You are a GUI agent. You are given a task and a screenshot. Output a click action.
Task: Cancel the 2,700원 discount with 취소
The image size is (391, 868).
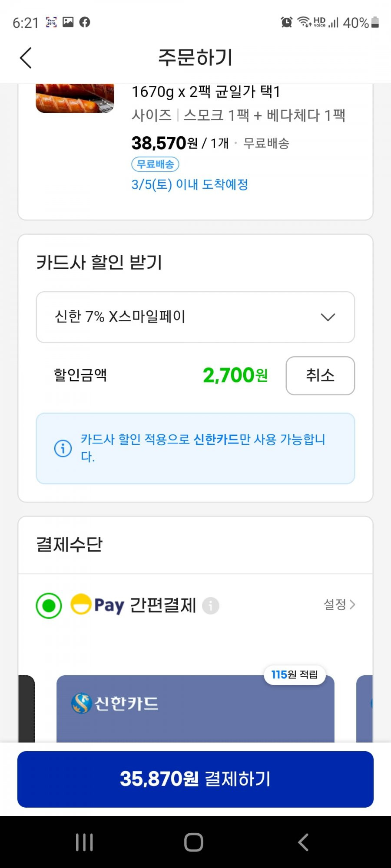(320, 376)
